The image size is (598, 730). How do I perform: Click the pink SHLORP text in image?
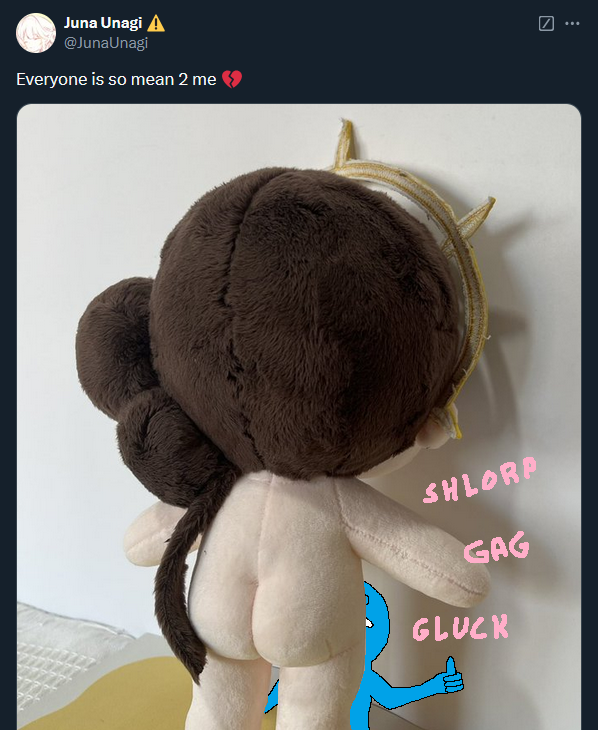coord(480,480)
